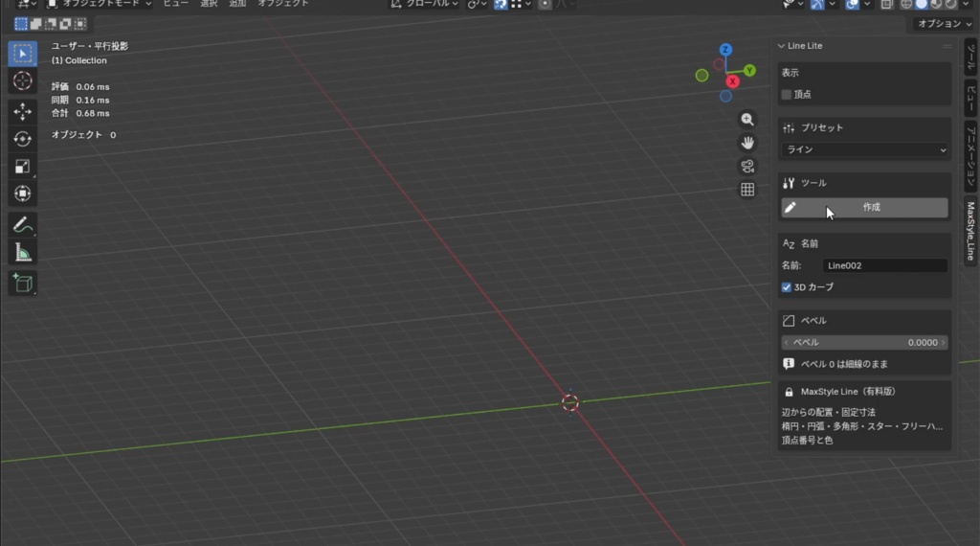
Task: Switch perspective/orthographic with grid icon
Action: pyautogui.click(x=747, y=190)
